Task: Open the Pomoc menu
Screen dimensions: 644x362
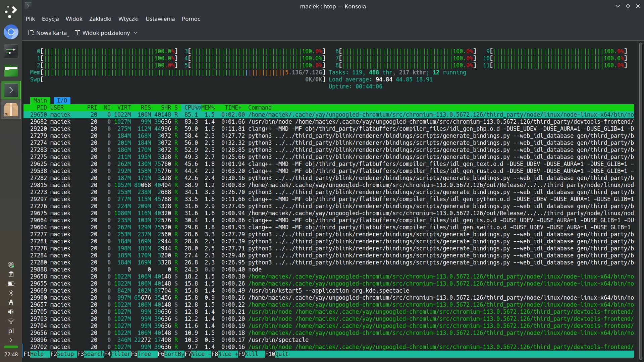Action: pyautogui.click(x=191, y=19)
